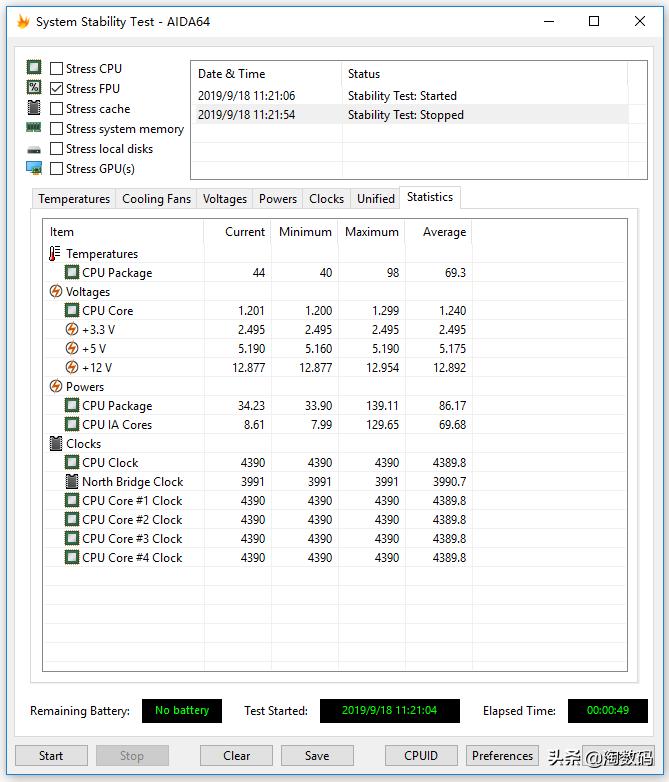Click the icon next to CPU Core voltage row
669x782 pixels.
72,310
